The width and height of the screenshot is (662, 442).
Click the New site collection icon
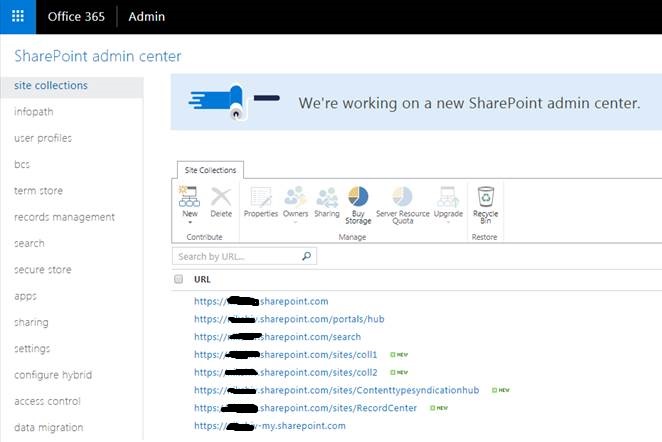pos(190,196)
